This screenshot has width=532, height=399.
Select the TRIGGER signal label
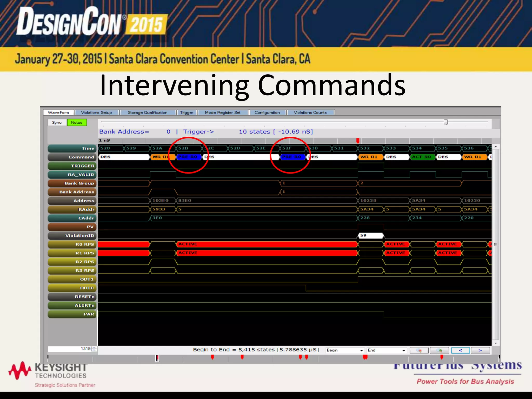coord(72,166)
